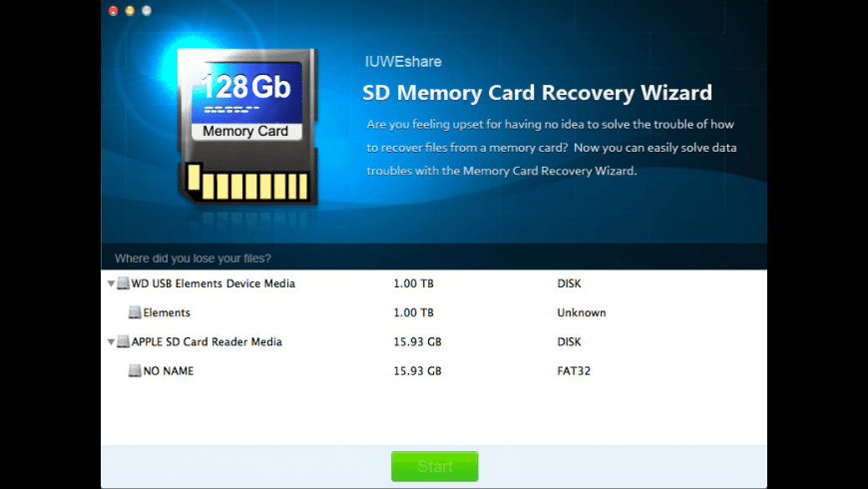
Task: Choose the Elements partition row
Action: [434, 312]
